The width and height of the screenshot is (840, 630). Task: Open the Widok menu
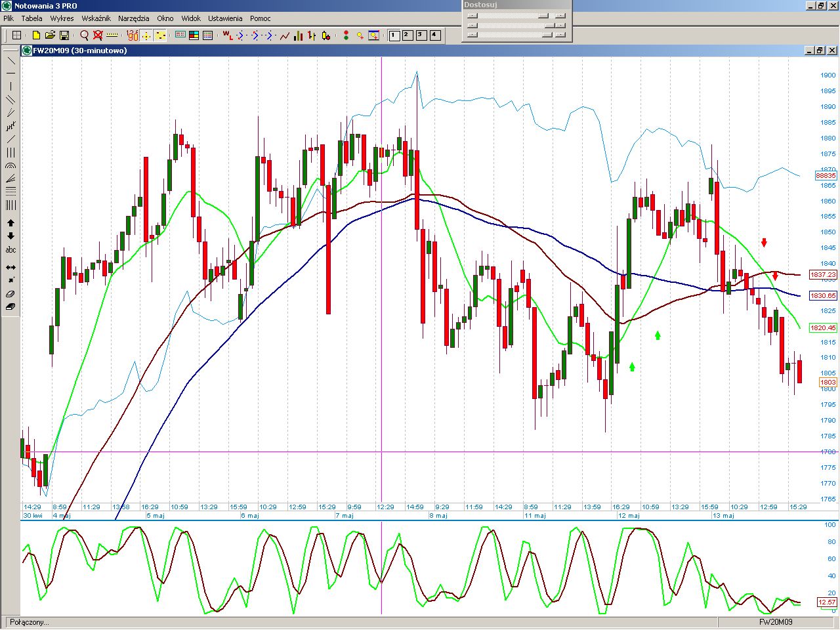coord(191,18)
